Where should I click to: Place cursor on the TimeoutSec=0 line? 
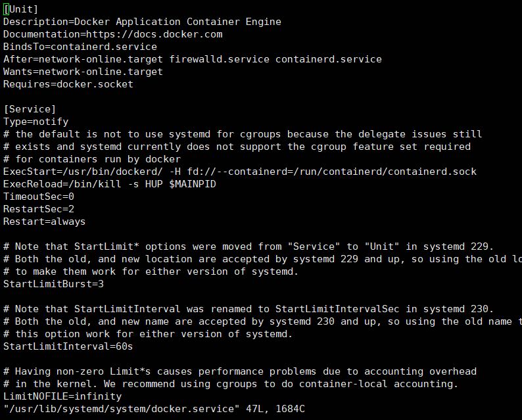(39, 197)
